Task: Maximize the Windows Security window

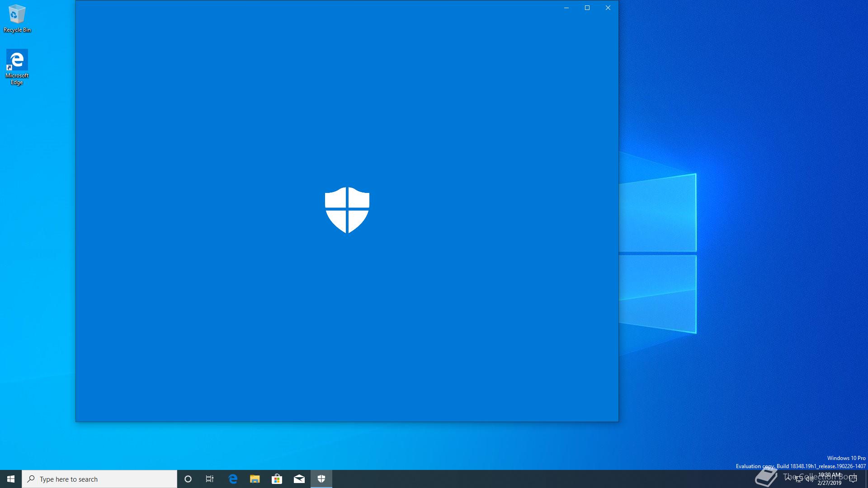Action: pyautogui.click(x=587, y=8)
